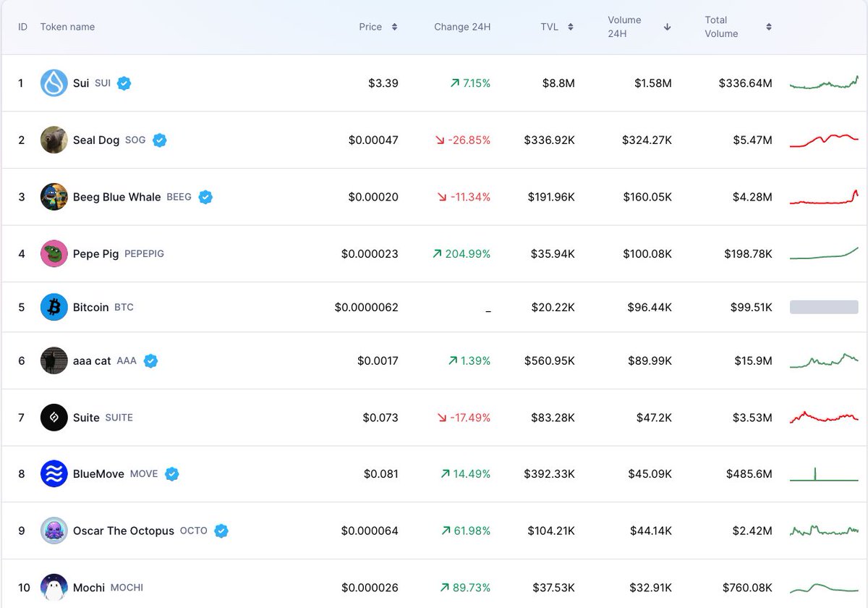Click the $32.91K volume cell
The height and width of the screenshot is (608, 868).
coord(650,587)
